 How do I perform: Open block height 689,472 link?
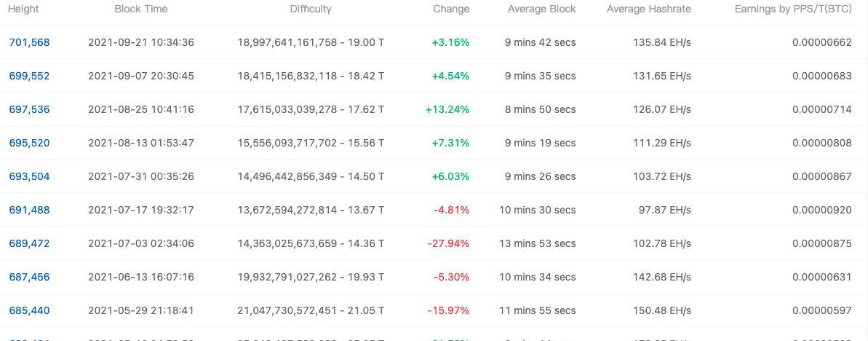pos(29,243)
